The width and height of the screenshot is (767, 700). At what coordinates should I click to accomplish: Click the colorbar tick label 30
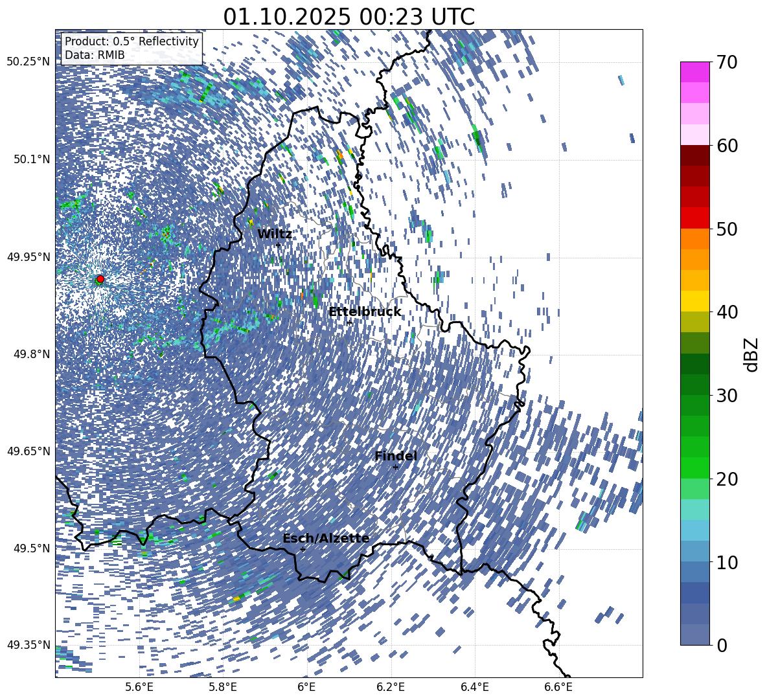point(727,396)
